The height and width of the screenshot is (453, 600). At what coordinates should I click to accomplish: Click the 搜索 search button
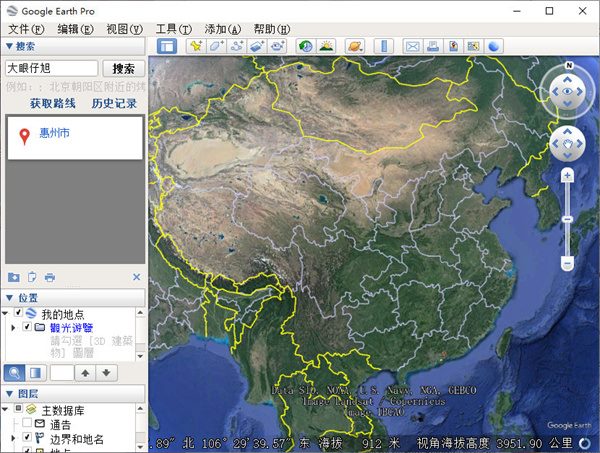coord(124,69)
